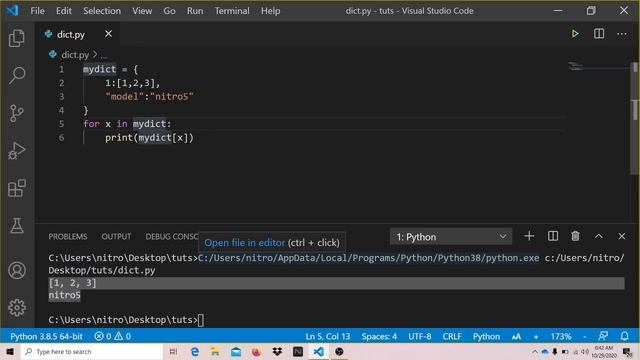This screenshot has height=360, width=640.
Task: Open Dropbox from the taskbar
Action: tap(277, 351)
